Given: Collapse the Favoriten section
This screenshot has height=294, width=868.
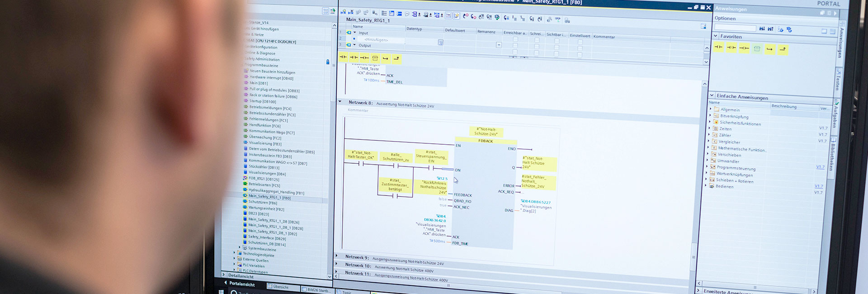Looking at the screenshot, I should (x=715, y=36).
